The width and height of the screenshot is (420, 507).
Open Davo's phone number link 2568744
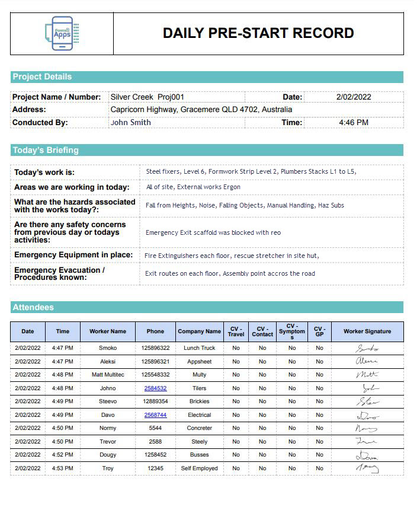(x=155, y=415)
